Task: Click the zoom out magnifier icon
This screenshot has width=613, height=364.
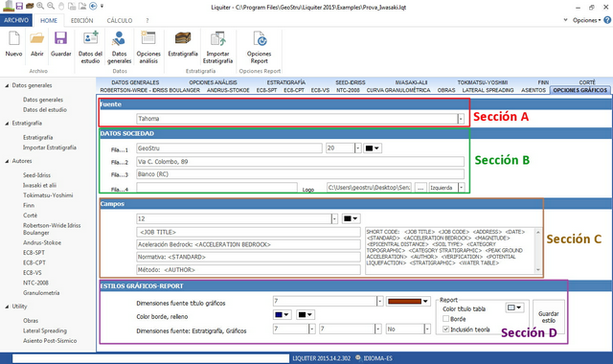Action: pos(51,6)
